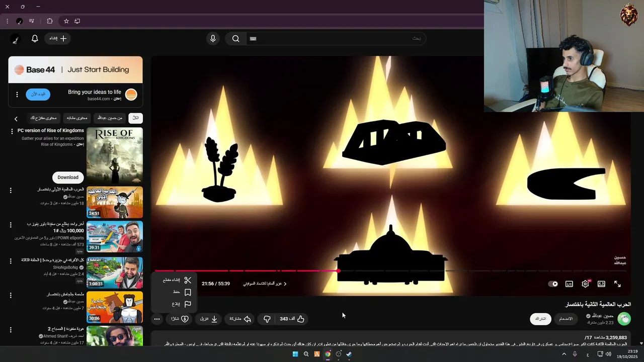
Task: Click the Join (الانضمام) button
Action: [566, 319]
